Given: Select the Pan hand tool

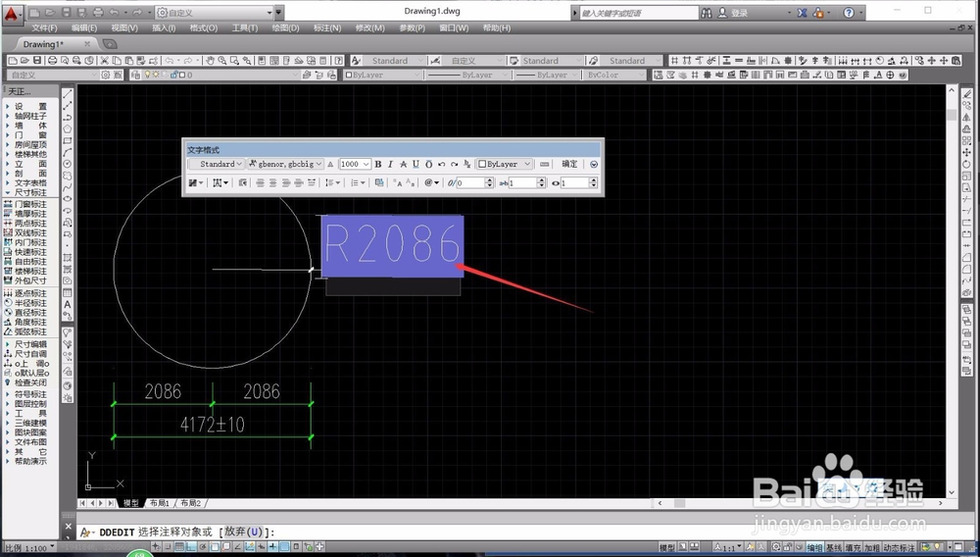Looking at the screenshot, I should [210, 61].
